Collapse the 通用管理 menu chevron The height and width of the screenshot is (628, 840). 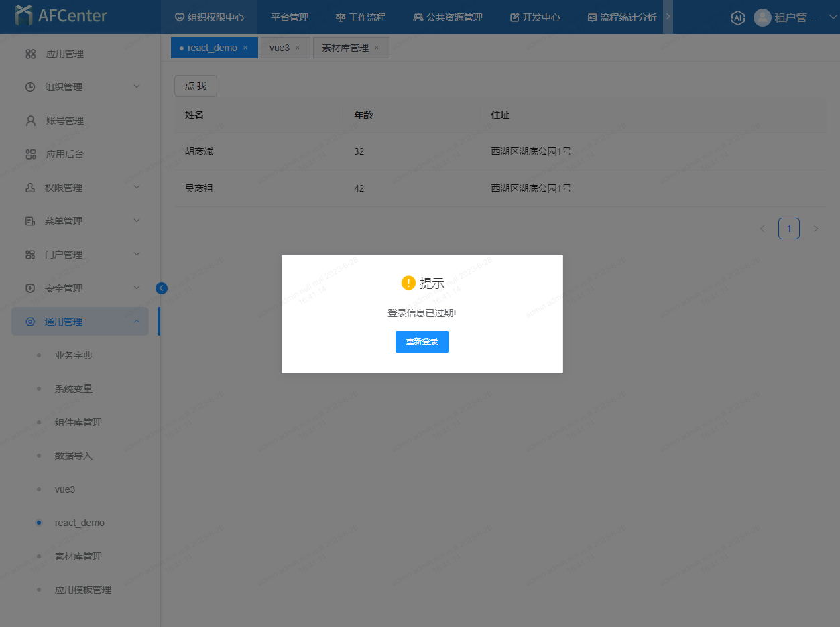pyautogui.click(x=137, y=322)
